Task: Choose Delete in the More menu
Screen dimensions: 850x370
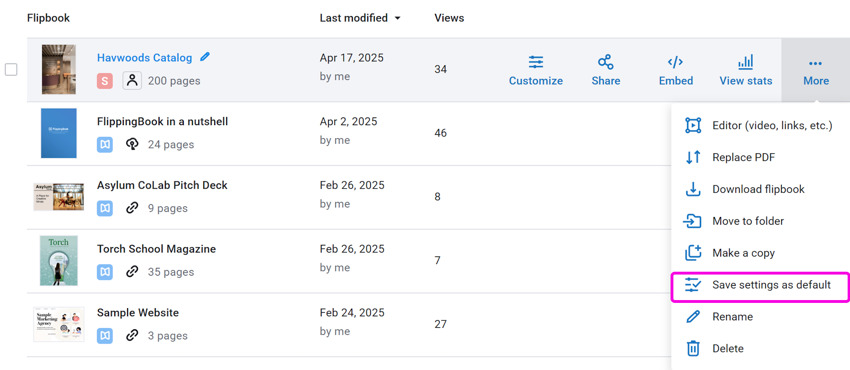Action: coord(727,348)
